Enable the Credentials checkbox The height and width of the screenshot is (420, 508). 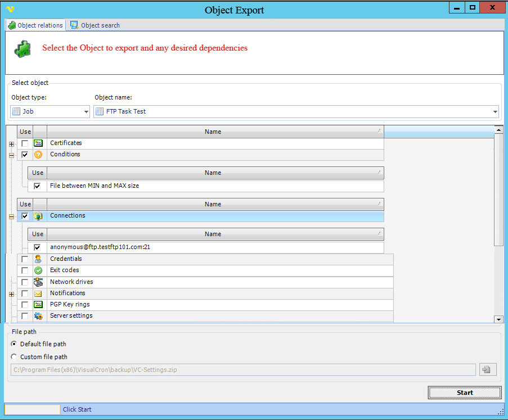coord(25,259)
